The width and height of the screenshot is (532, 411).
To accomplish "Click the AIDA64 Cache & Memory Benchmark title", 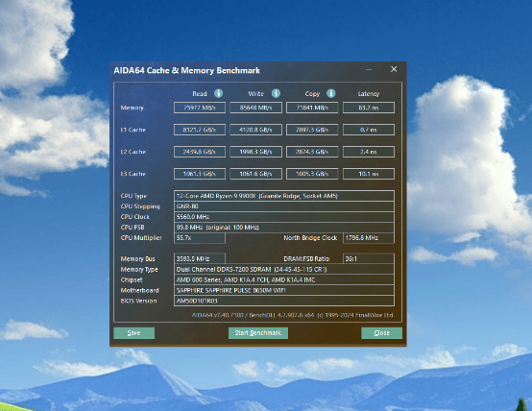I will [187, 71].
